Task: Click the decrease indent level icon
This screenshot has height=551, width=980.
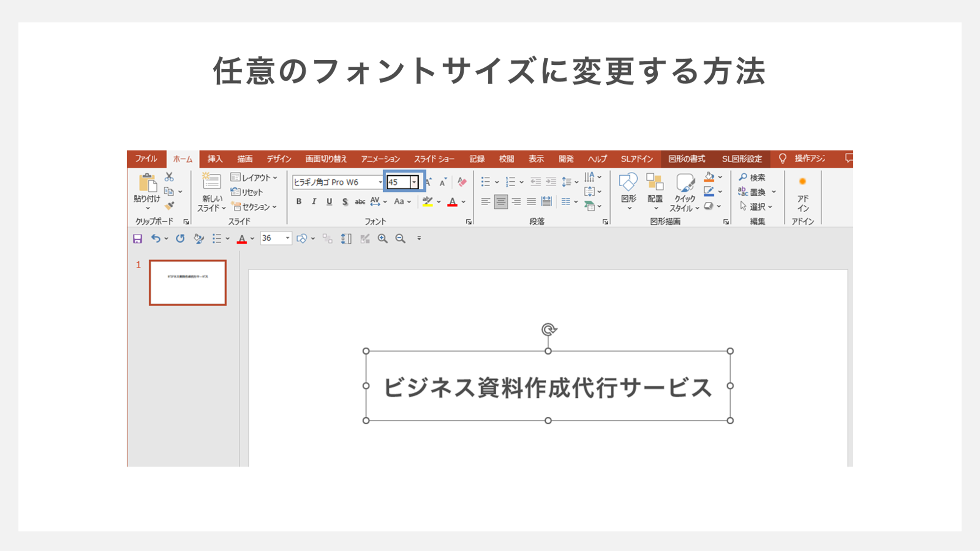Action: coord(535,182)
